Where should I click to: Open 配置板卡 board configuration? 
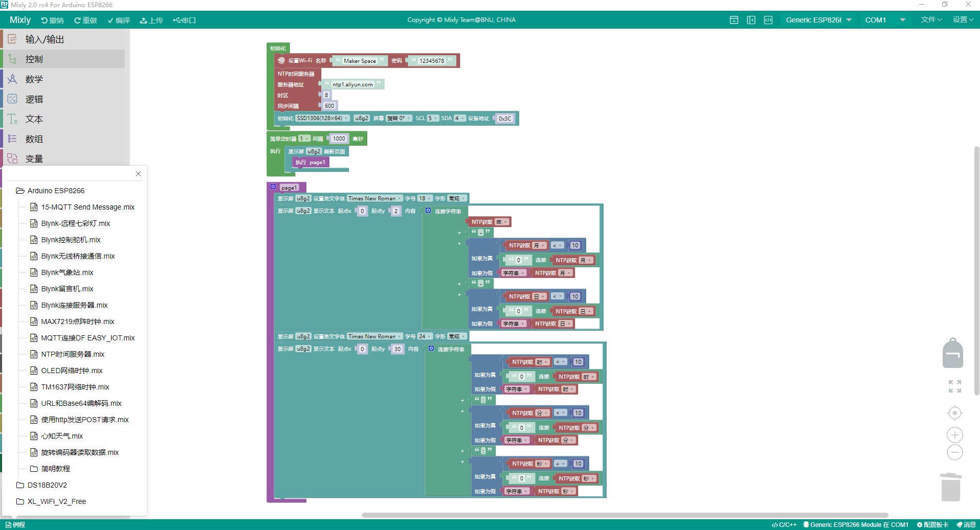point(932,525)
